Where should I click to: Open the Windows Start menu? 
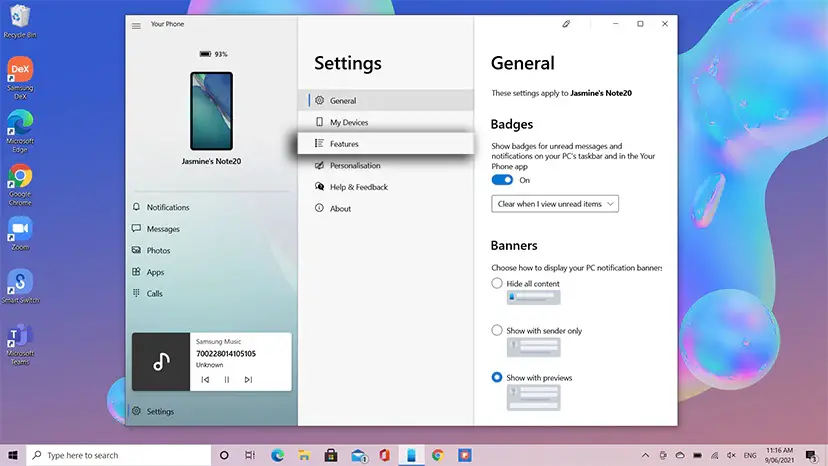(x=13, y=455)
